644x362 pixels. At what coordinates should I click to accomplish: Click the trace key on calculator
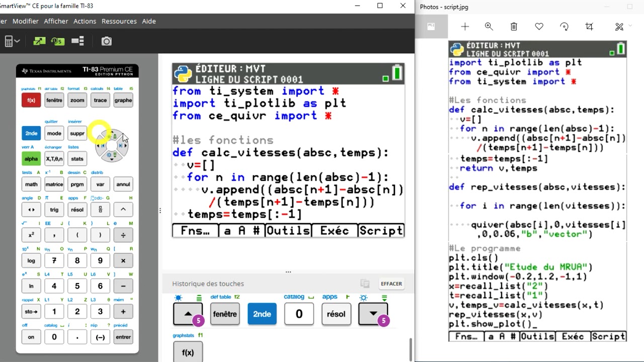pyautogui.click(x=100, y=100)
